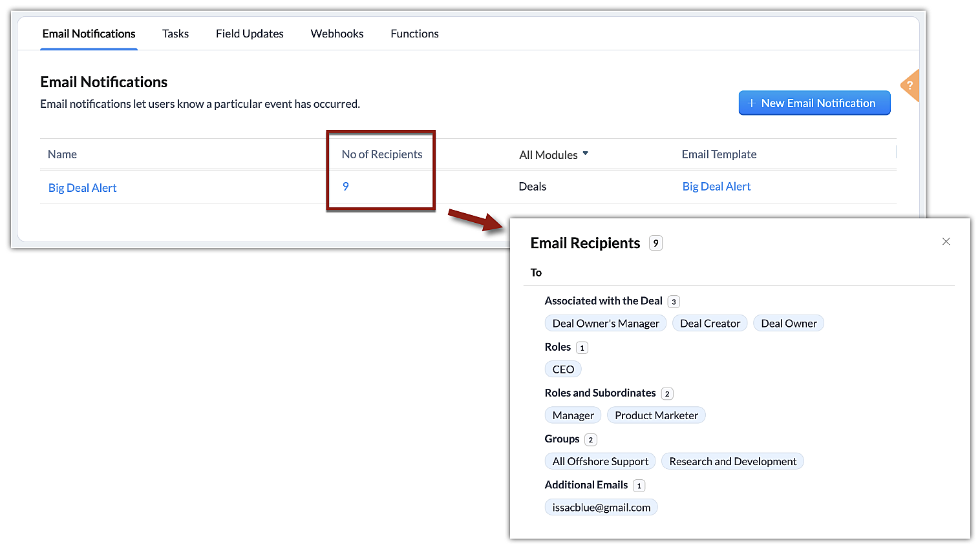Select the Research and Development group tag

click(x=732, y=461)
